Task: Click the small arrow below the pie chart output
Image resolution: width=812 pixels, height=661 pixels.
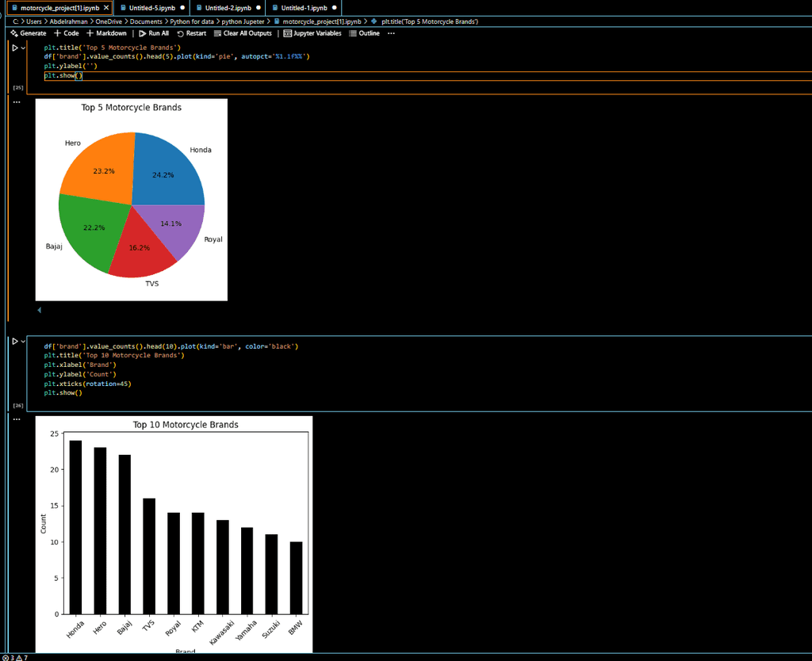Action: coord(40,310)
